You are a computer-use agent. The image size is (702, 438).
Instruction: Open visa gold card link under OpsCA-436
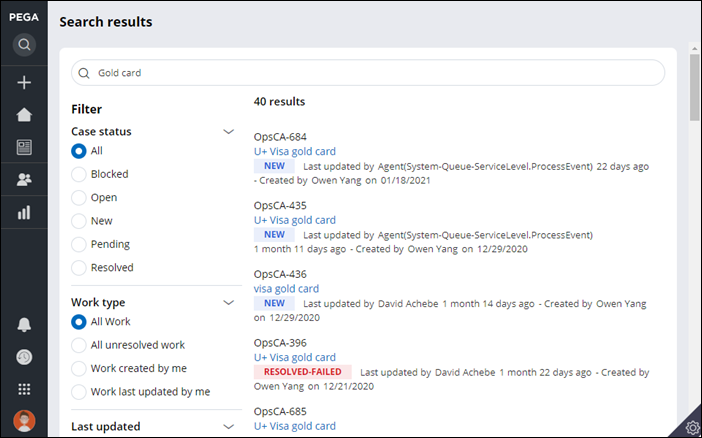286,289
